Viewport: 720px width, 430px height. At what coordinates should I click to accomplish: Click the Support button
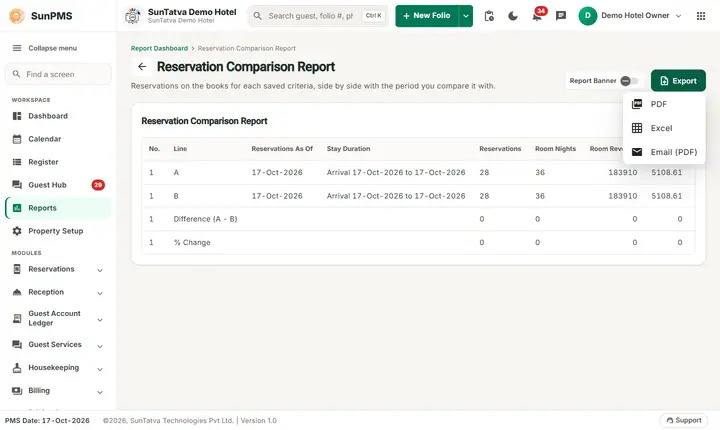click(x=684, y=420)
